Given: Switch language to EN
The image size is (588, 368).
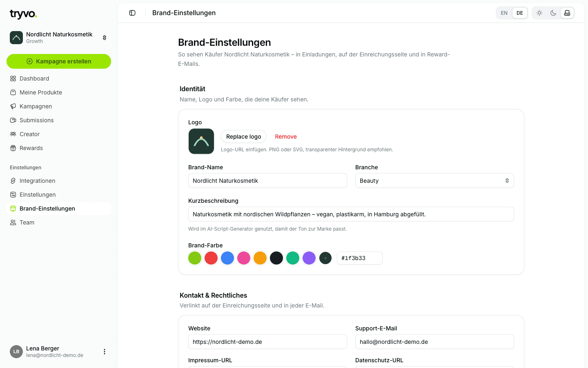Looking at the screenshot, I should click(x=504, y=13).
